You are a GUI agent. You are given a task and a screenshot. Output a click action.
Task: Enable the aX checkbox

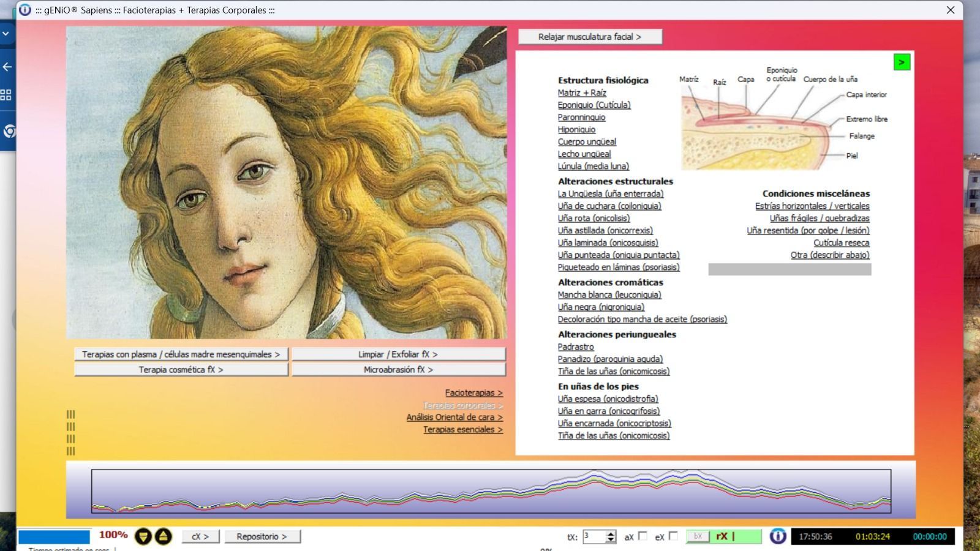[x=643, y=536]
